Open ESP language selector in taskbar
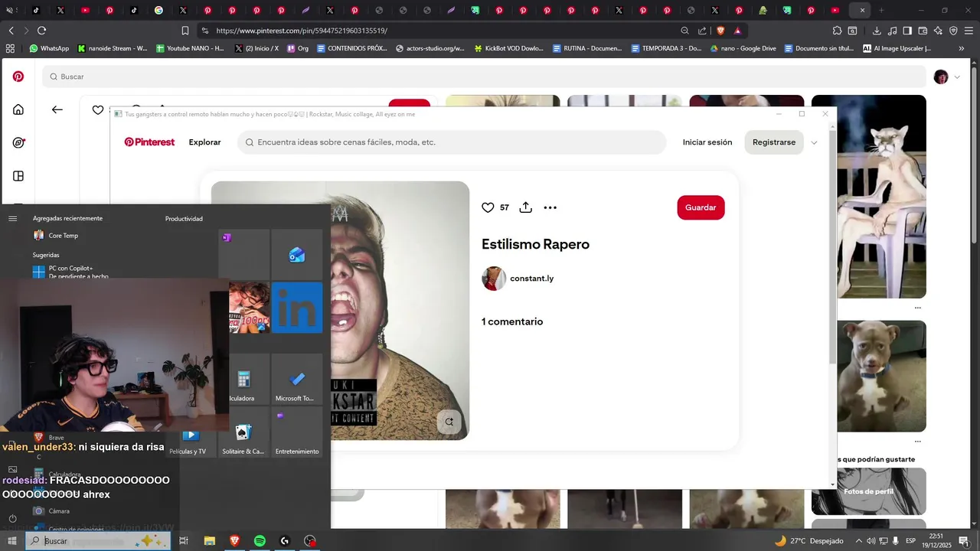Image resolution: width=980 pixels, height=551 pixels. tap(911, 541)
